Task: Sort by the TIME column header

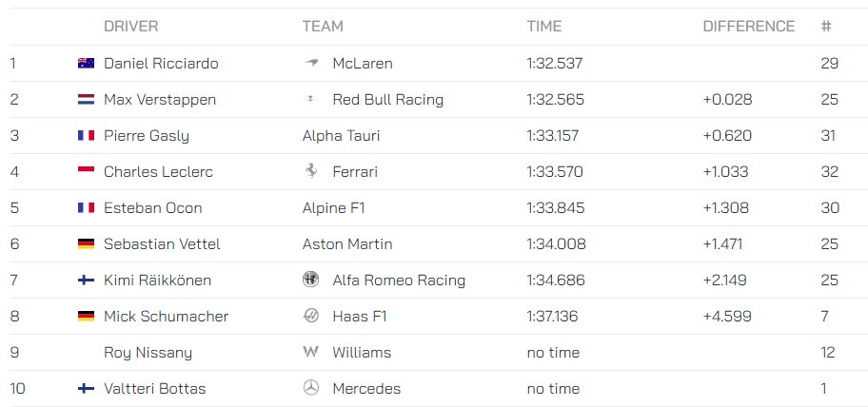Action: 544,26
